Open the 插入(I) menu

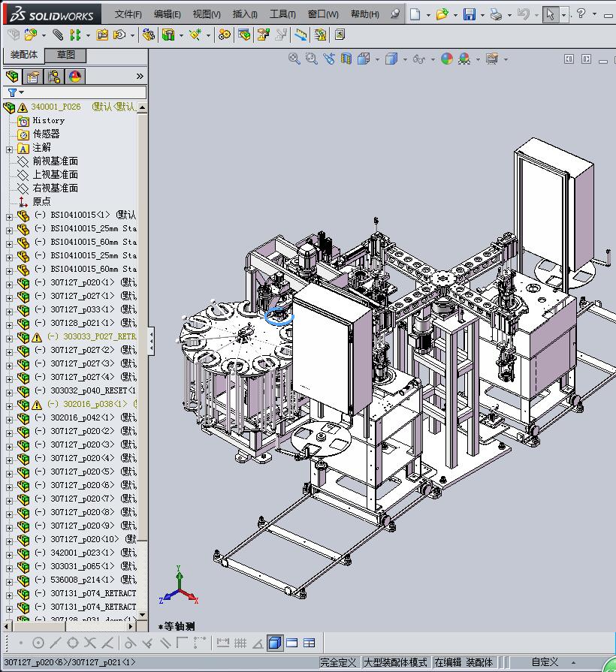[245, 14]
